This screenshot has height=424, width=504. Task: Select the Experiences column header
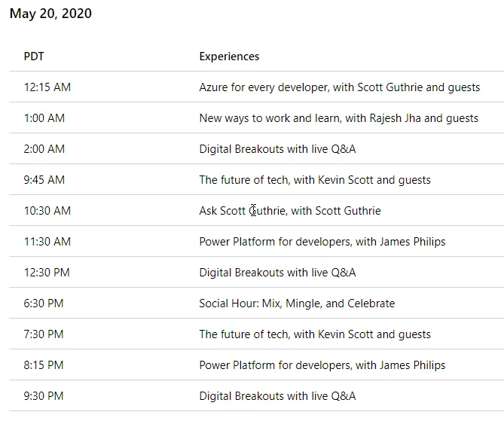[229, 56]
